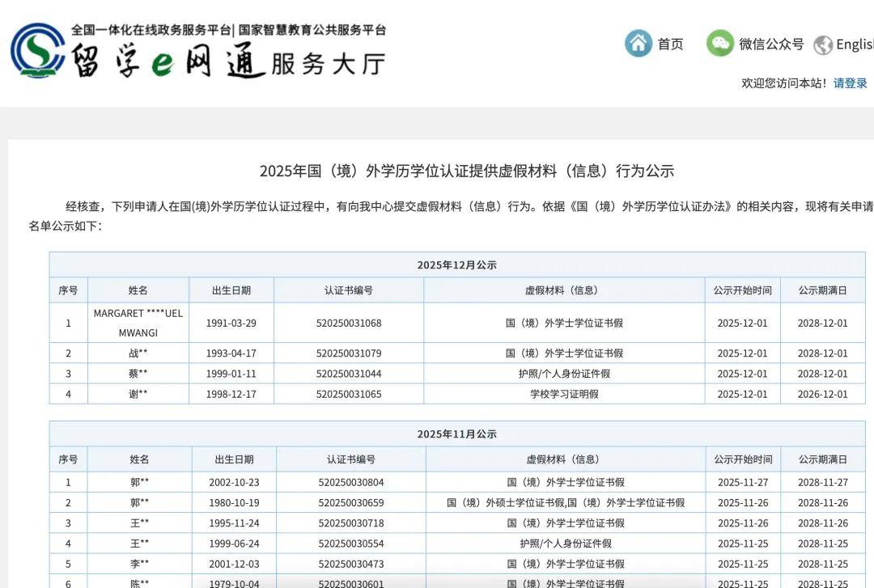The height and width of the screenshot is (588, 874).
Task: Click the 2025年11月公示 table header
Action: [456, 434]
